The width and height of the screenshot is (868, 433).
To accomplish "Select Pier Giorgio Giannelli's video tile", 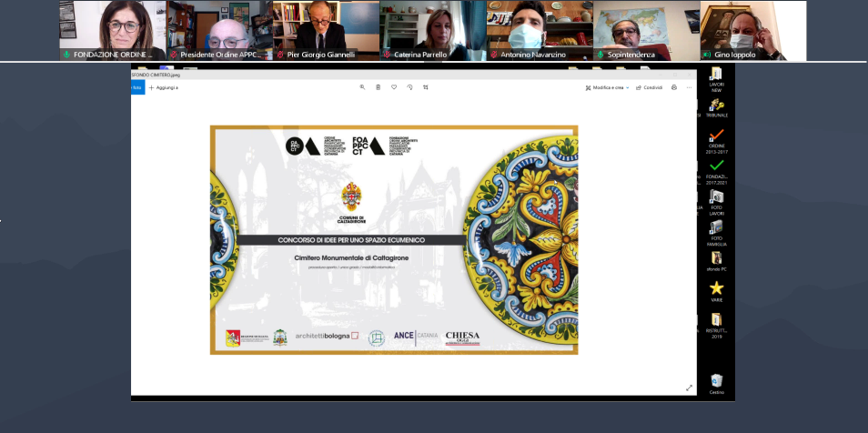I will tap(326, 30).
